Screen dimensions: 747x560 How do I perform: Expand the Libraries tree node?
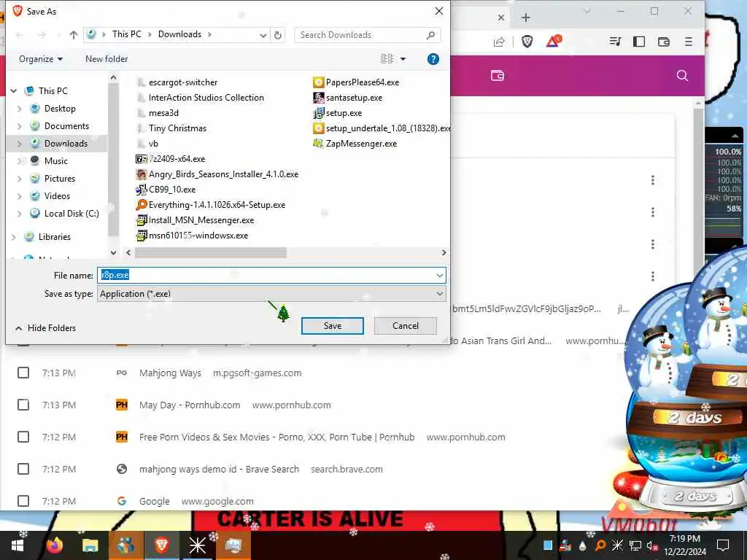(14, 237)
